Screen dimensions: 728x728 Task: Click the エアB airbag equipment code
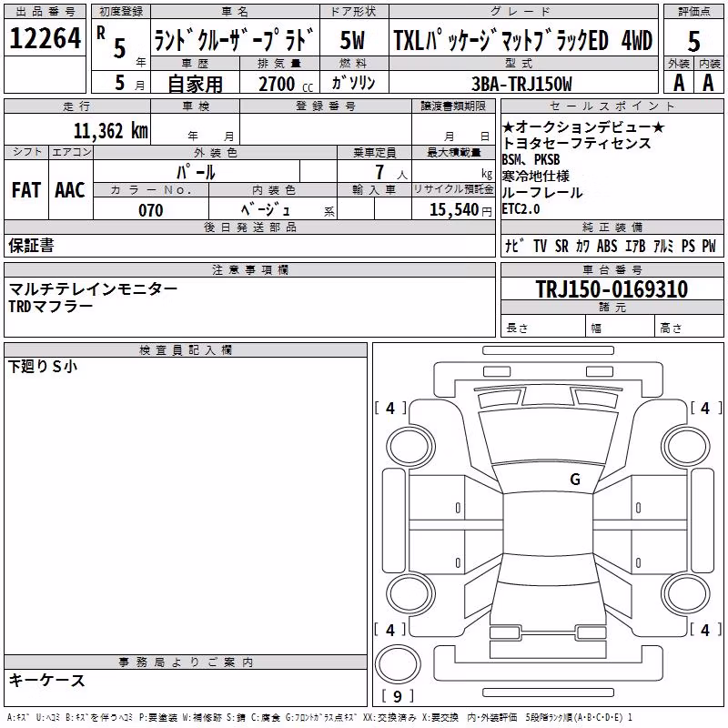coord(635,246)
